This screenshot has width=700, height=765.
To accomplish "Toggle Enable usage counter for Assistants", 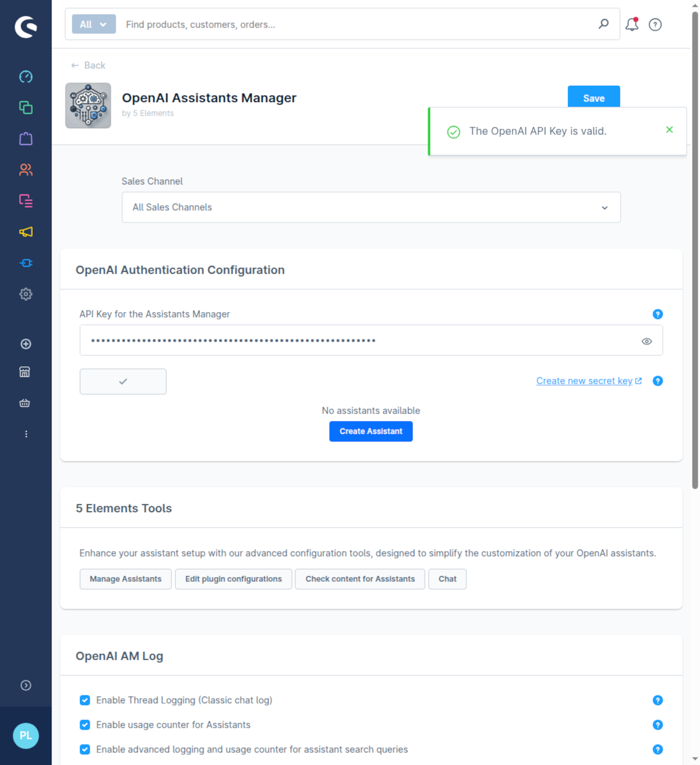I will point(85,725).
